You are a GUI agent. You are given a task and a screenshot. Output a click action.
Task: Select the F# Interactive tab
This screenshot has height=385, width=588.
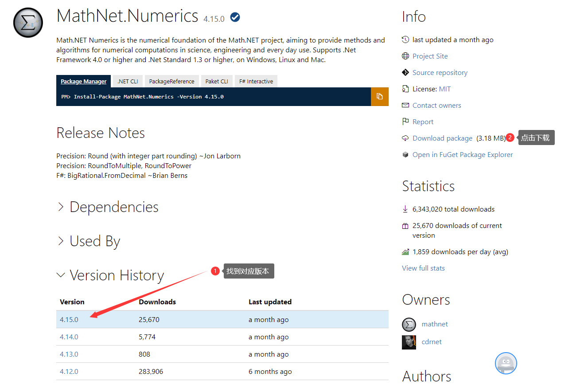click(x=256, y=81)
